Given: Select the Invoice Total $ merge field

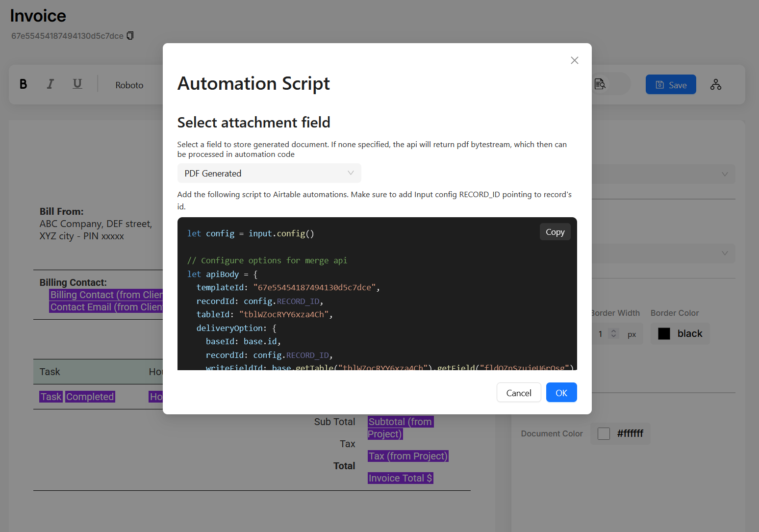Looking at the screenshot, I should click(x=401, y=478).
